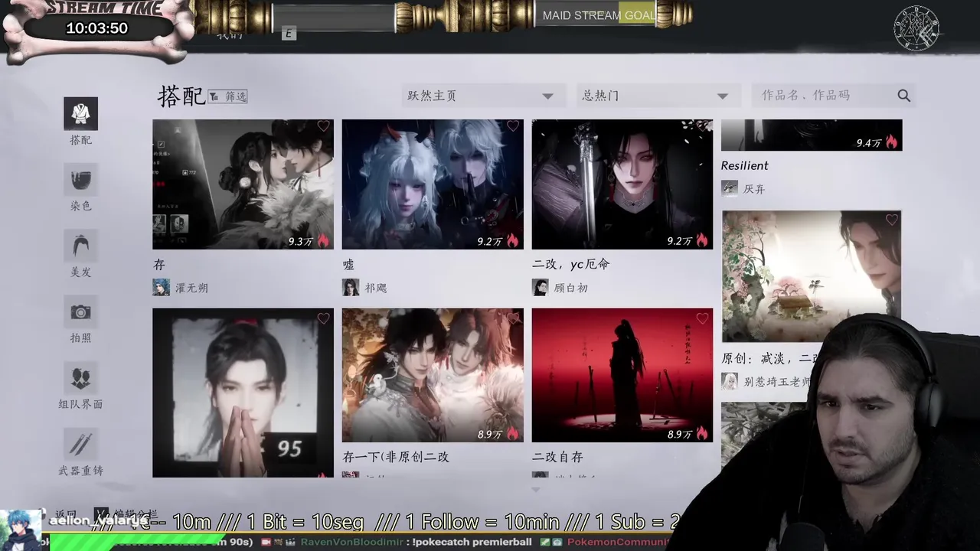The height and width of the screenshot is (551, 980).
Task: Click the flame icon on 二改自存 card
Action: point(702,433)
